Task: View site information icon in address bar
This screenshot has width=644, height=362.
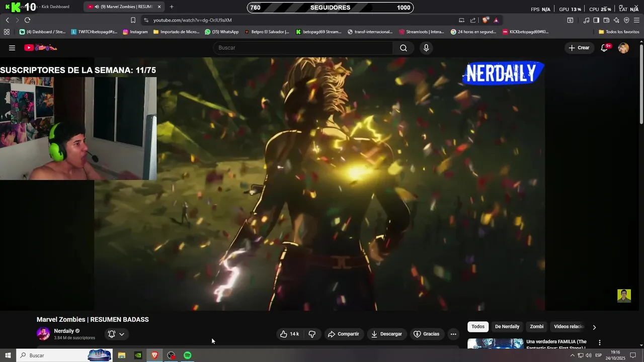Action: 146,20
